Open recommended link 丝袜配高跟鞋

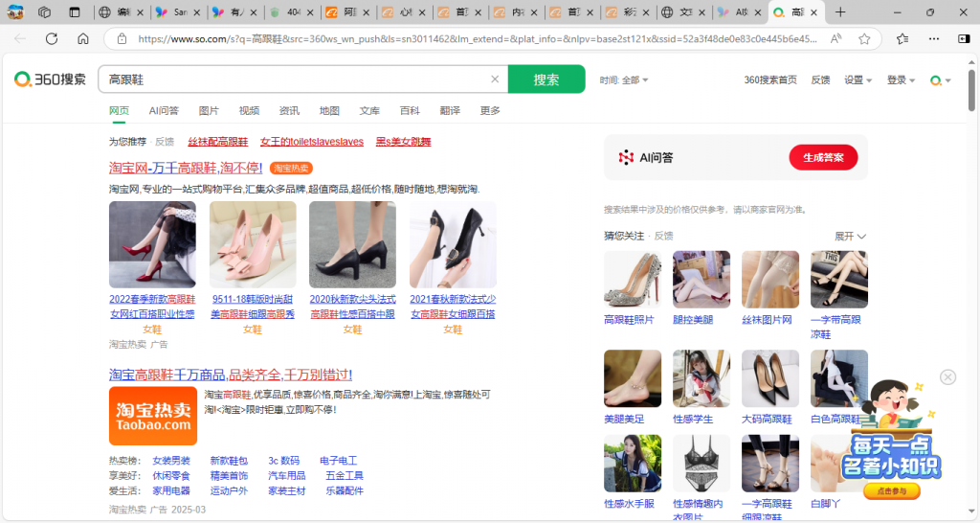point(218,142)
